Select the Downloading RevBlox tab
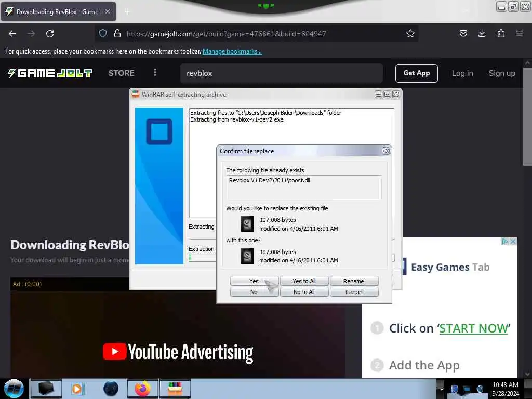The image size is (532, 399). (x=58, y=11)
